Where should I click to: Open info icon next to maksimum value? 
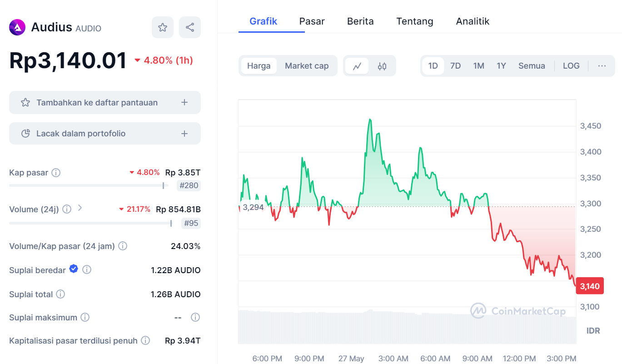click(x=195, y=317)
